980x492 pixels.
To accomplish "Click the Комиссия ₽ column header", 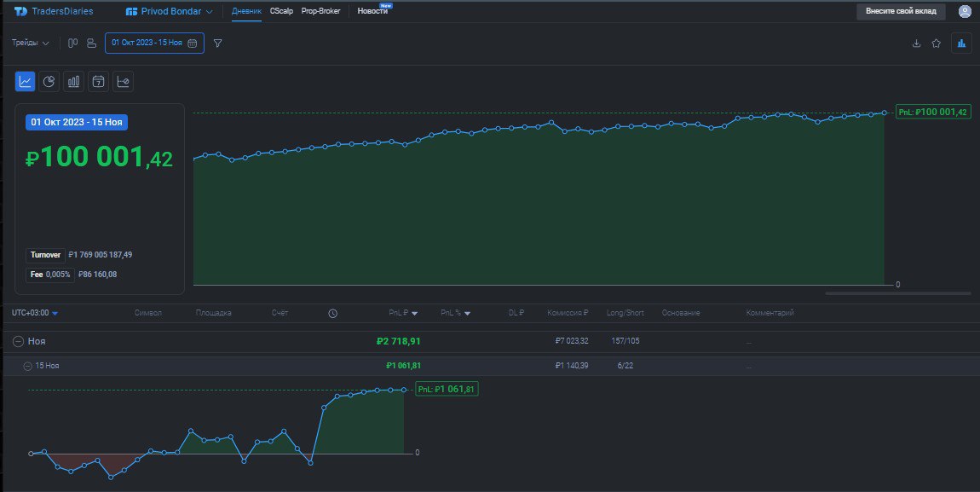I will [568, 313].
